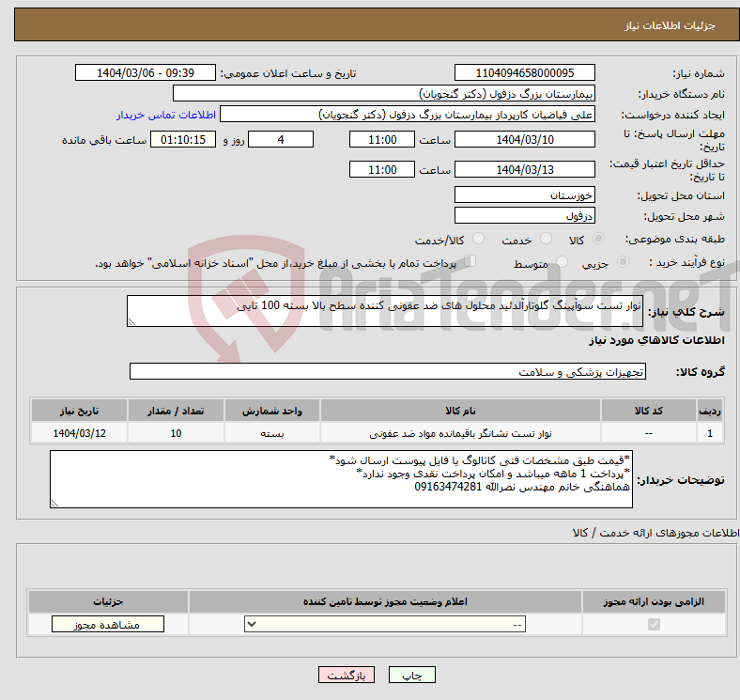Click the جزئیات اطلاعات نیاز page title
The image size is (740, 700).
[x=671, y=25]
